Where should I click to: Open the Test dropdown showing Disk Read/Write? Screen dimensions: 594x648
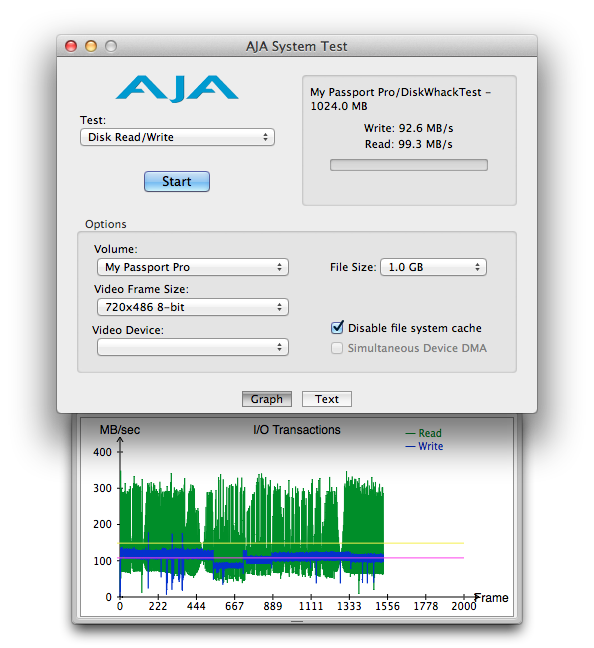coord(177,137)
